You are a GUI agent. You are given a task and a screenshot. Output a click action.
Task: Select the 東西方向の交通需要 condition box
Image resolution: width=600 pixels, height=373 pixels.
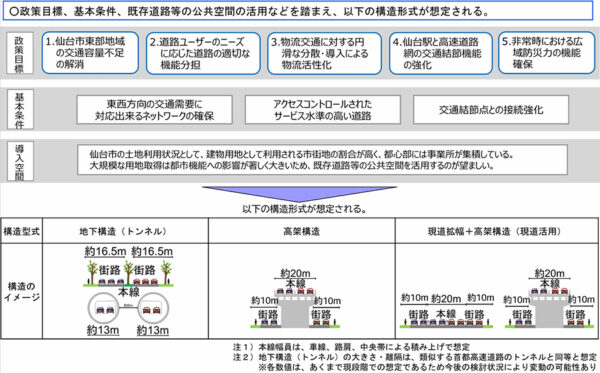click(155, 110)
